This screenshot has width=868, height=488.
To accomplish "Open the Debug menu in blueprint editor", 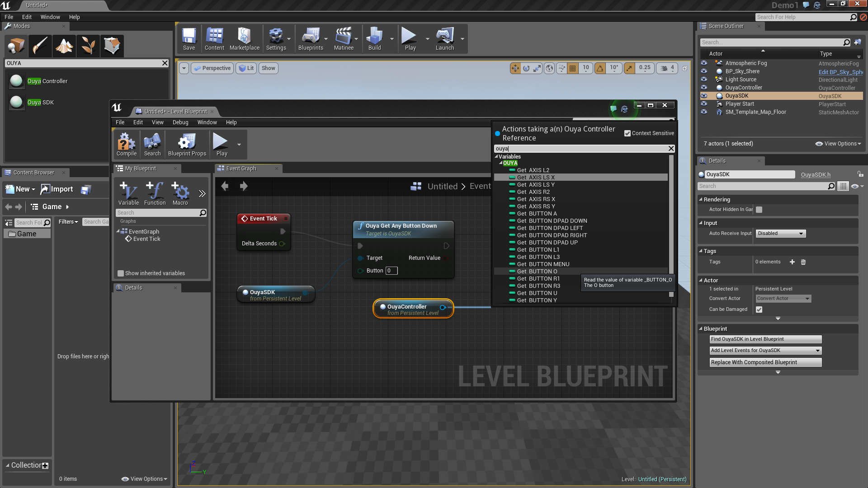I will click(x=180, y=122).
